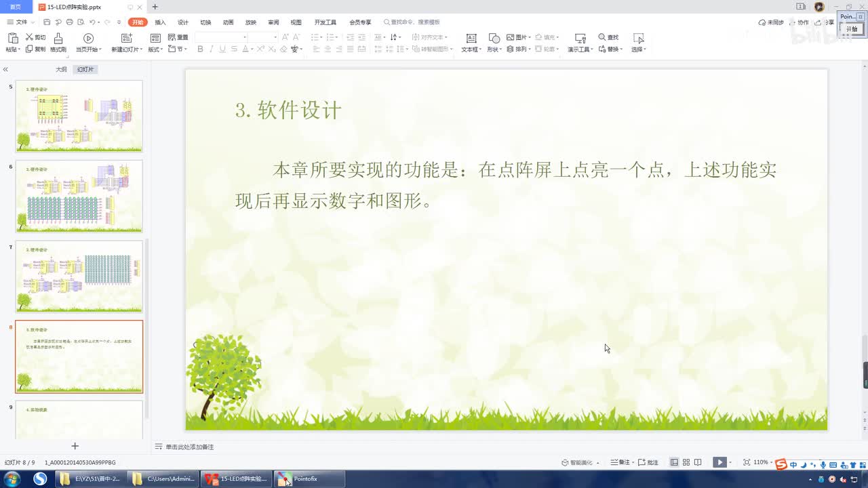Add a comment with the 批注 icon
The width and height of the screenshot is (868, 488).
[642, 462]
